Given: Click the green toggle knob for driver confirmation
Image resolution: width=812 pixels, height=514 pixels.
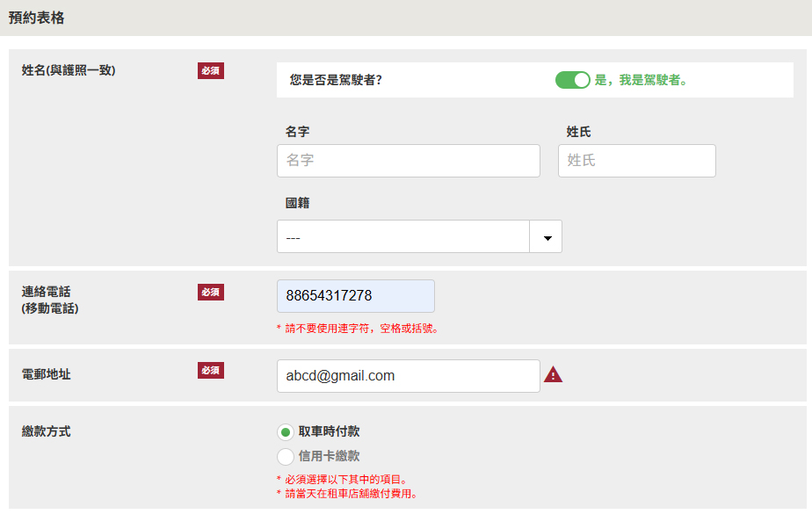Looking at the screenshot, I should pyautogui.click(x=582, y=80).
